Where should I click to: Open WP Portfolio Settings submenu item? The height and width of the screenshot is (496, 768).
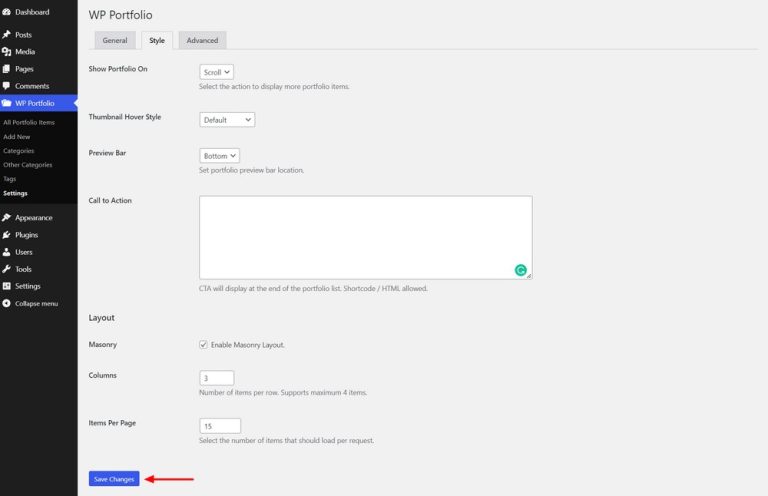[15, 193]
